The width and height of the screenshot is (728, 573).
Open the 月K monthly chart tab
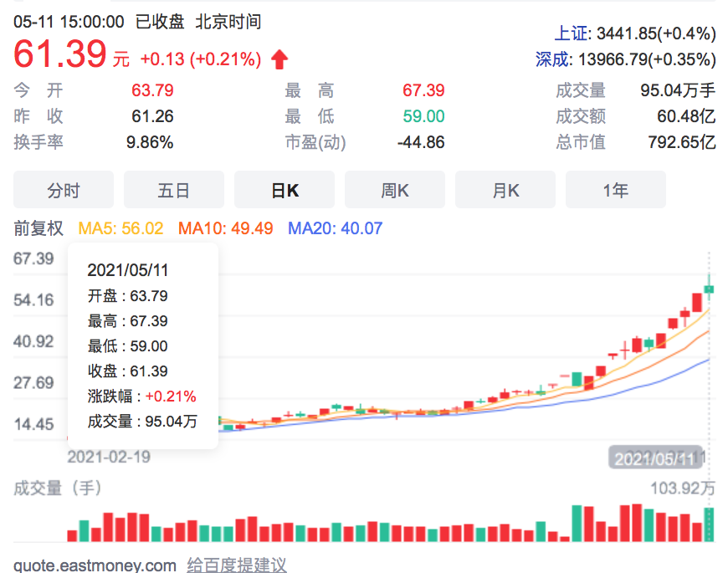pyautogui.click(x=505, y=190)
